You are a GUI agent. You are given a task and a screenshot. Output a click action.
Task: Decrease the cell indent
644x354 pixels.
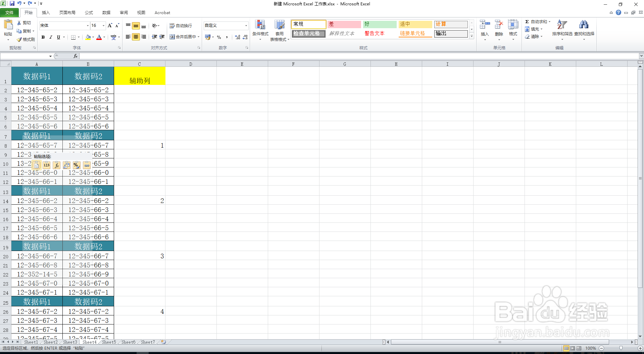coord(154,37)
